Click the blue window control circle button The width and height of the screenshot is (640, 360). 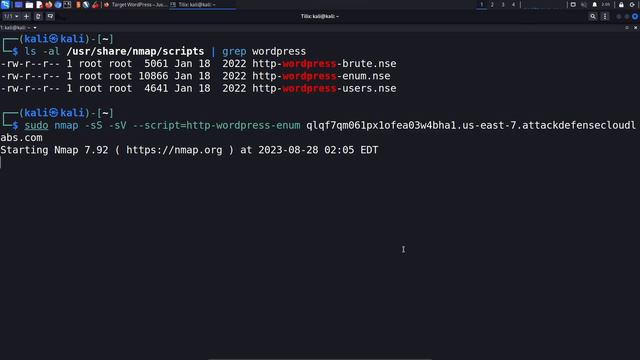click(635, 16)
